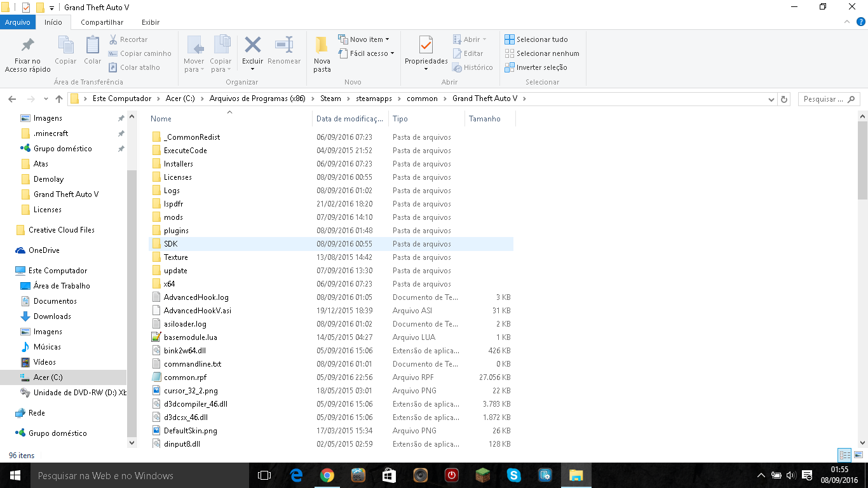Click Copiar caminho in the ribbon
This screenshot has height=488, width=868.
point(140,53)
